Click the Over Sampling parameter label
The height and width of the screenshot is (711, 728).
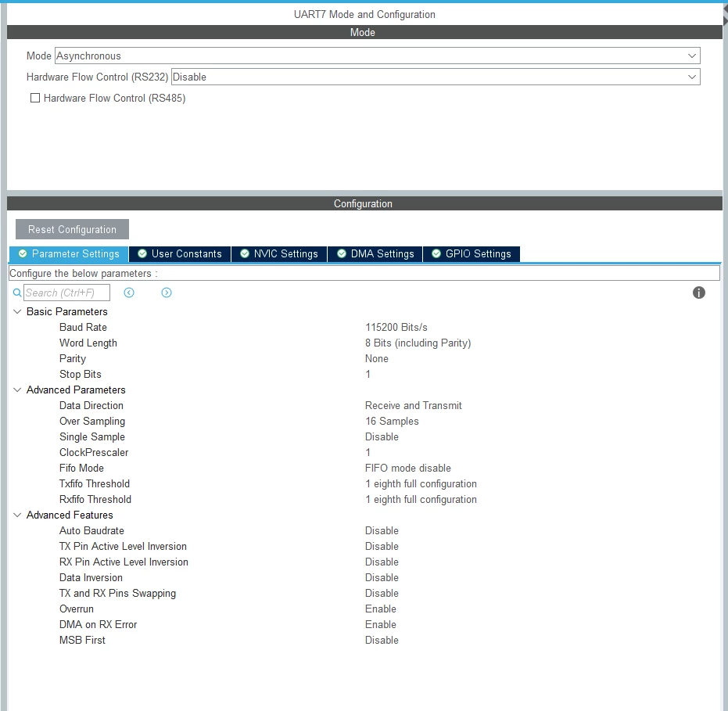[x=92, y=422]
